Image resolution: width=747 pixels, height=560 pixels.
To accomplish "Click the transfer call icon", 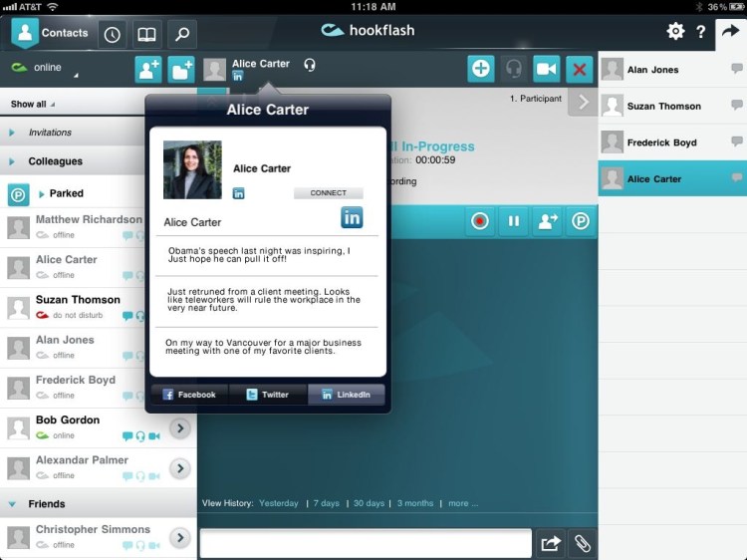I will [547, 221].
